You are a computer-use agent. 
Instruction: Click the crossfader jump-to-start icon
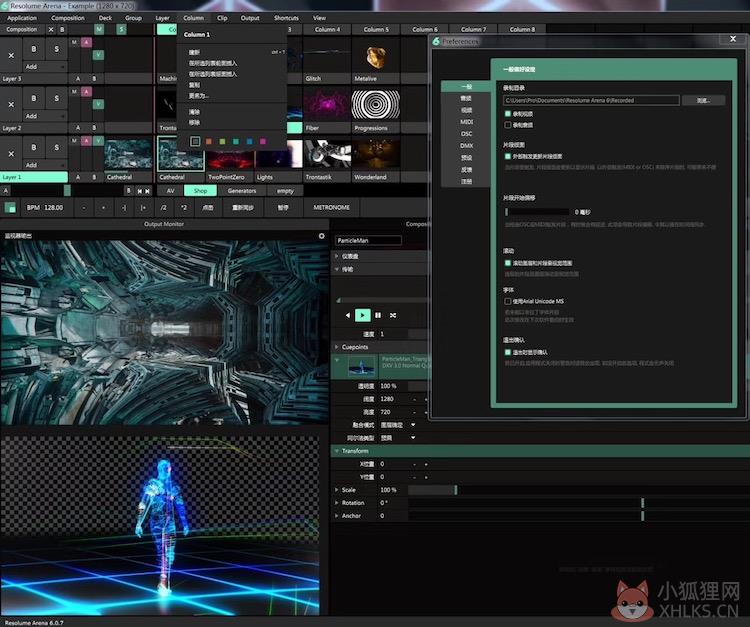(x=140, y=191)
